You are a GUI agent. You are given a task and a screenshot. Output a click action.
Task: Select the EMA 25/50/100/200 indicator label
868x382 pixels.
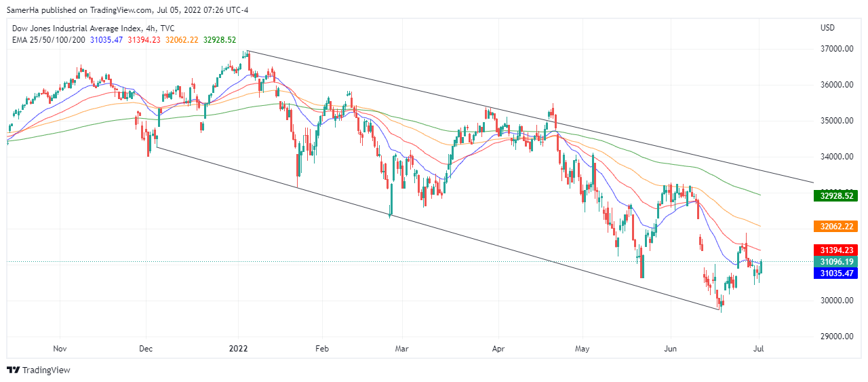coord(48,40)
